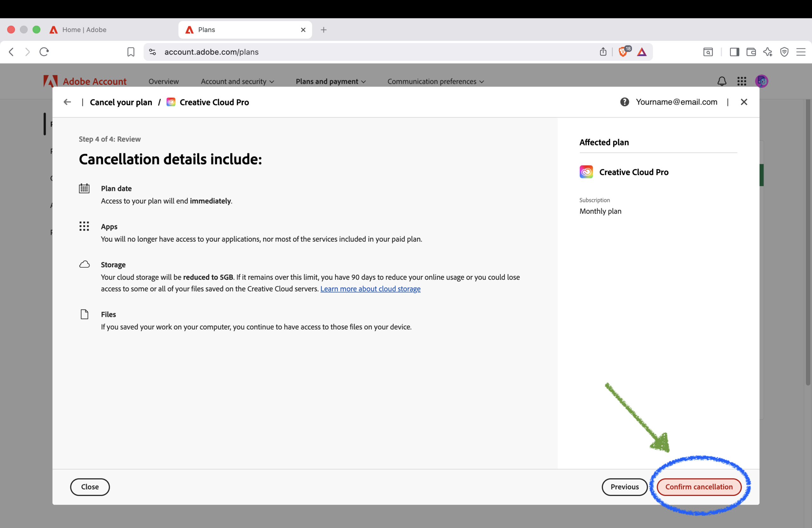Click the Storage cloud icon
Image resolution: width=812 pixels, height=528 pixels.
click(x=84, y=264)
